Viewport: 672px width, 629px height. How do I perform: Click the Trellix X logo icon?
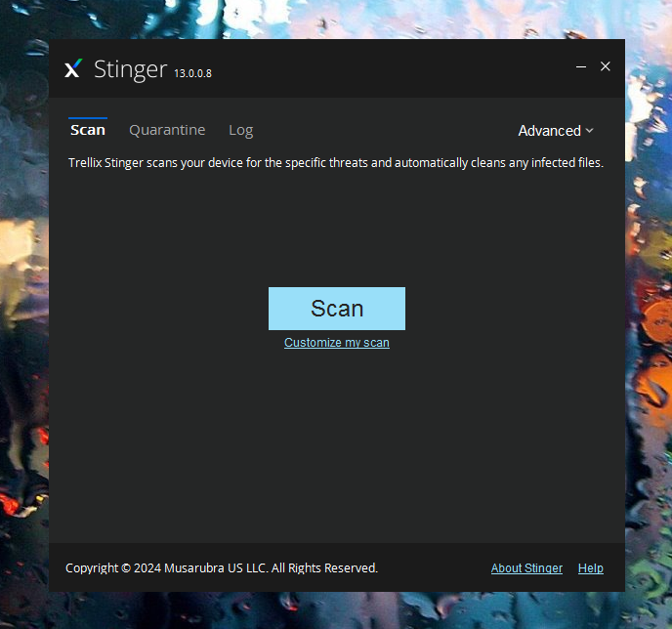[x=73, y=68]
